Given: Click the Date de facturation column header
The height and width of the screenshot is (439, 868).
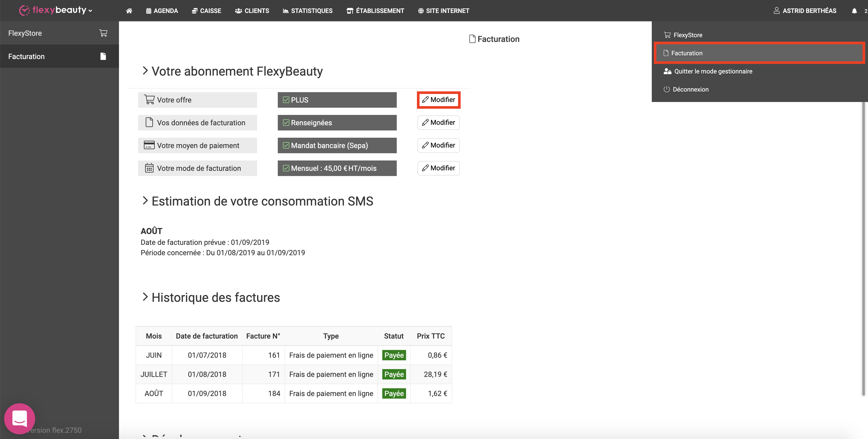Looking at the screenshot, I should (207, 336).
